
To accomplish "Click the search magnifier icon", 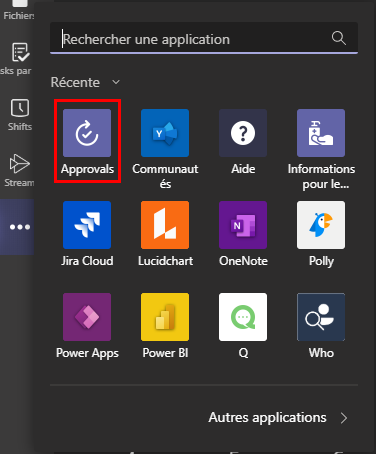I will tap(339, 38).
